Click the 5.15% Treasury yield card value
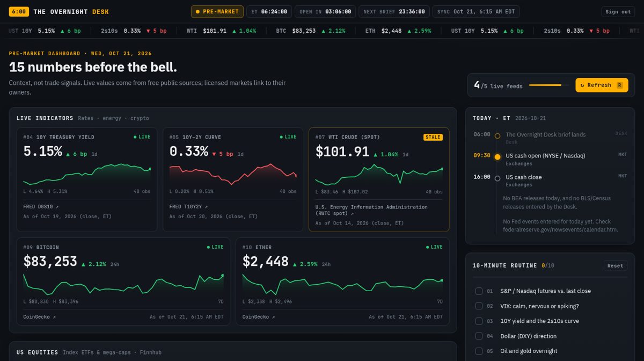Viewport: 644px width, 361px height. coord(42,151)
